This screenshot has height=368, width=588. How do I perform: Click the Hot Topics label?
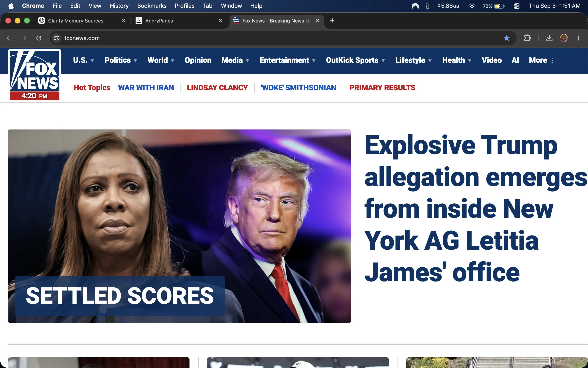coord(92,88)
